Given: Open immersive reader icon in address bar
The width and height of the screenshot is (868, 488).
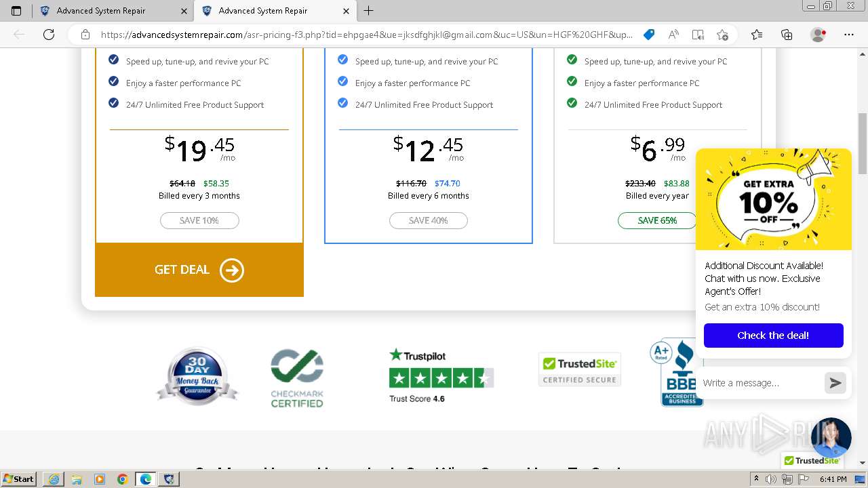Looking at the screenshot, I should click(698, 35).
